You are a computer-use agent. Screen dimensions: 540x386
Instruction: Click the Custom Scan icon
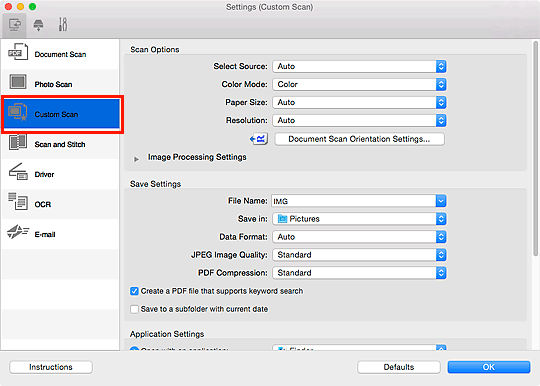coord(18,112)
